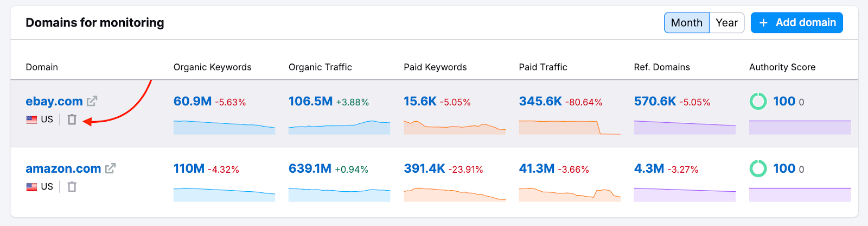Delete amazon.com using its trash icon
The width and height of the screenshot is (868, 226).
(72, 187)
